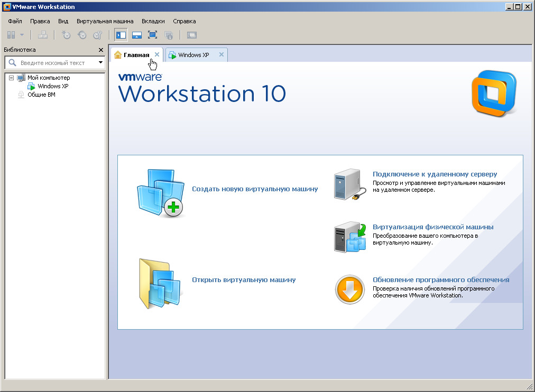The height and width of the screenshot is (392, 535).
Task: Toggle full screen mode icon
Action: tap(152, 35)
